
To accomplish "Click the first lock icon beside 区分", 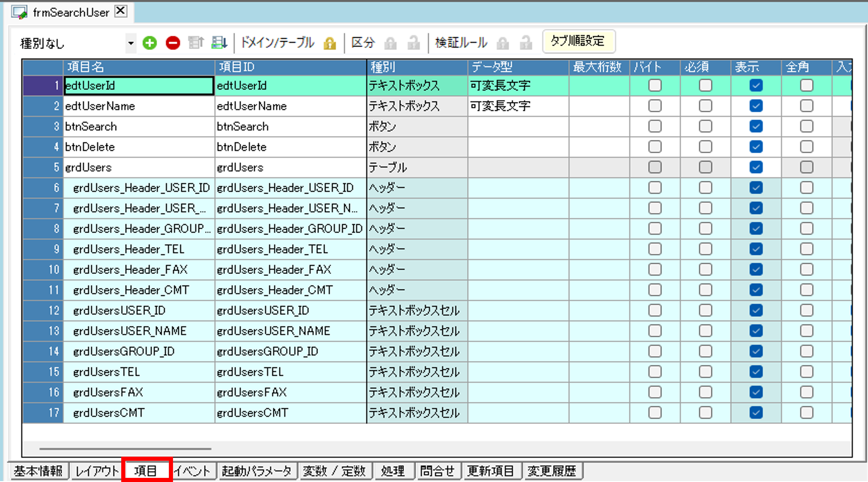I will 390,44.
